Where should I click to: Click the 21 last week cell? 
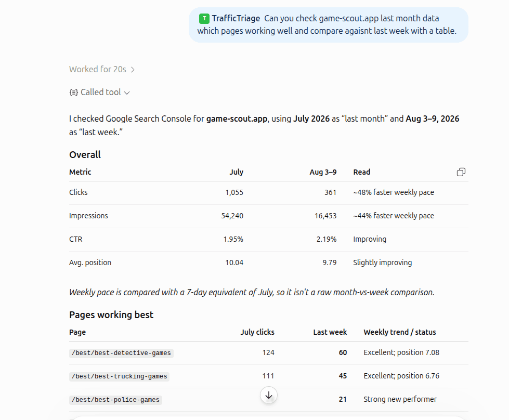pyautogui.click(x=343, y=399)
